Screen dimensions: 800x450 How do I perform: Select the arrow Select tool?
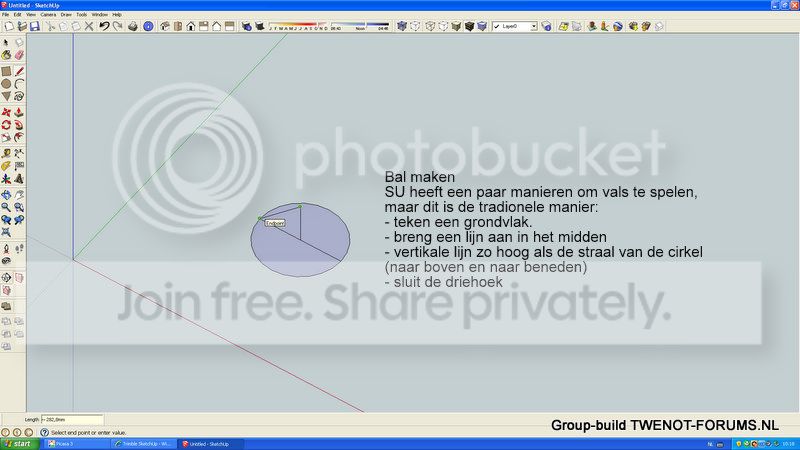(6, 42)
